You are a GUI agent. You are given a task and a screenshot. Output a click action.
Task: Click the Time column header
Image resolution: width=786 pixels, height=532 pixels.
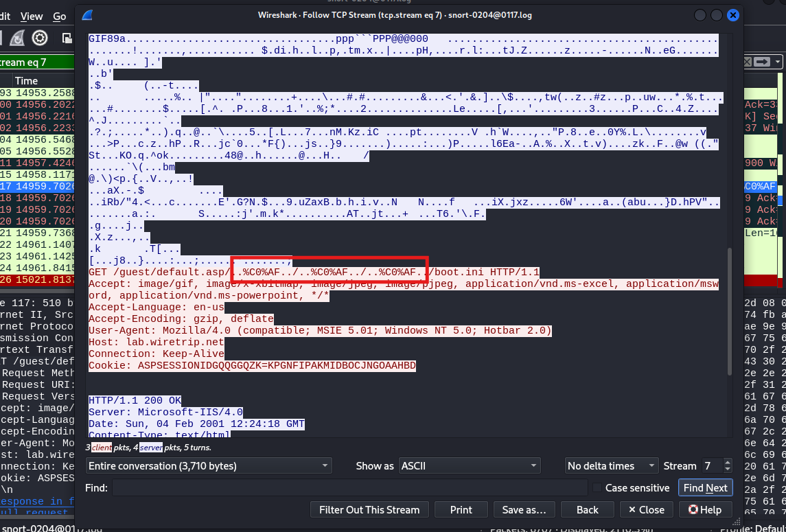(26, 80)
